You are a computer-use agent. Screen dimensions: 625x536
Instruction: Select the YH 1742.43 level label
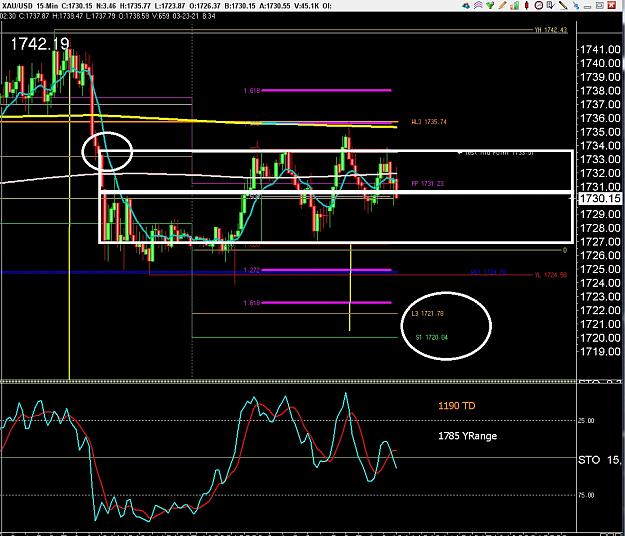point(551,30)
